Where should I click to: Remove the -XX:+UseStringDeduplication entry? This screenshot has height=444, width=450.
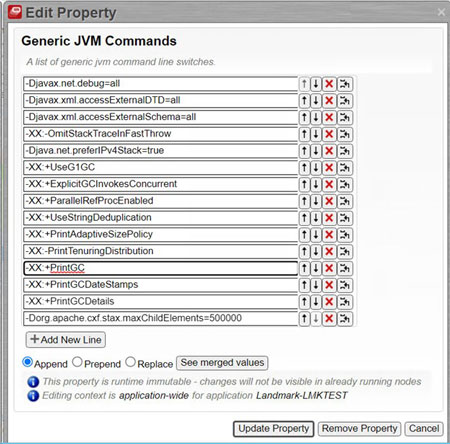point(329,218)
